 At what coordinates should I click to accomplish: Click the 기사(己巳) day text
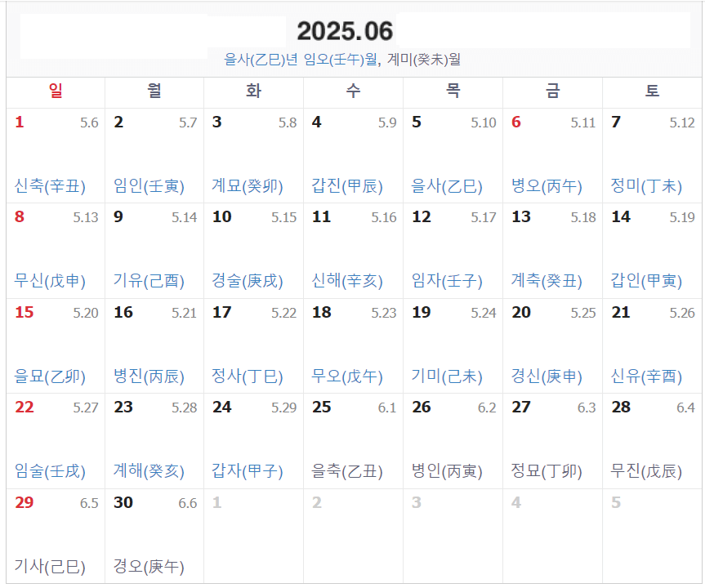tap(50, 566)
